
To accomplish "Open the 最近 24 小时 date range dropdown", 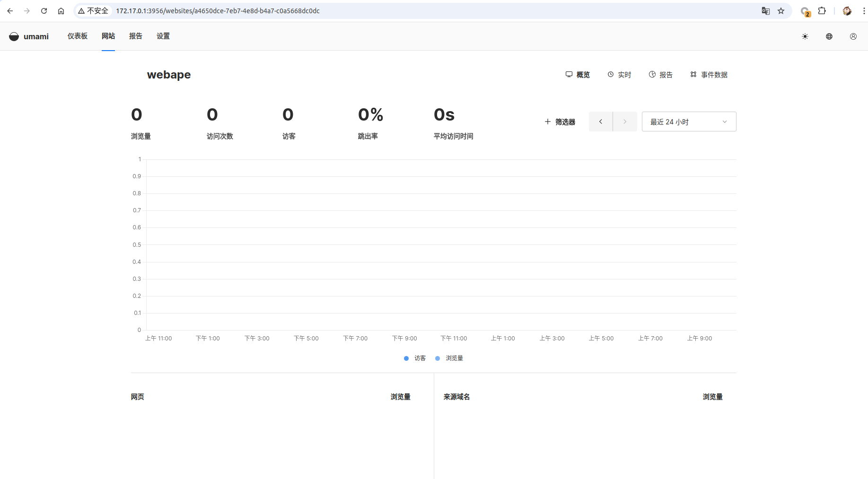I will click(689, 122).
